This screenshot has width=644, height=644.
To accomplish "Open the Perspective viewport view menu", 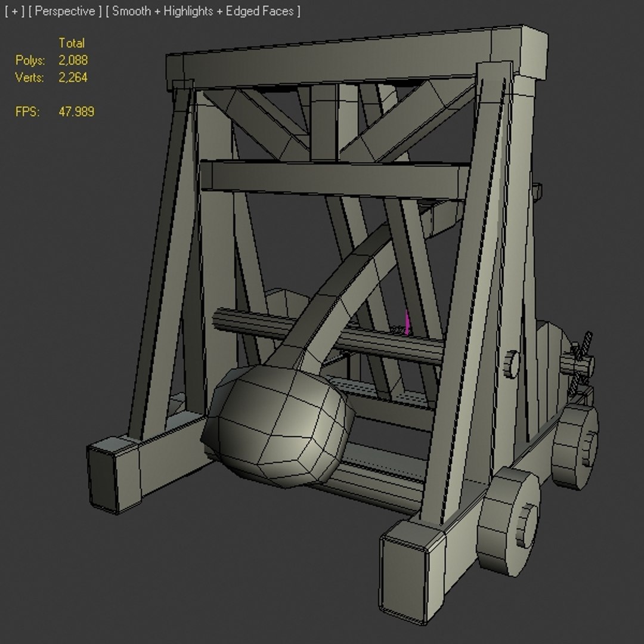I will click(65, 11).
